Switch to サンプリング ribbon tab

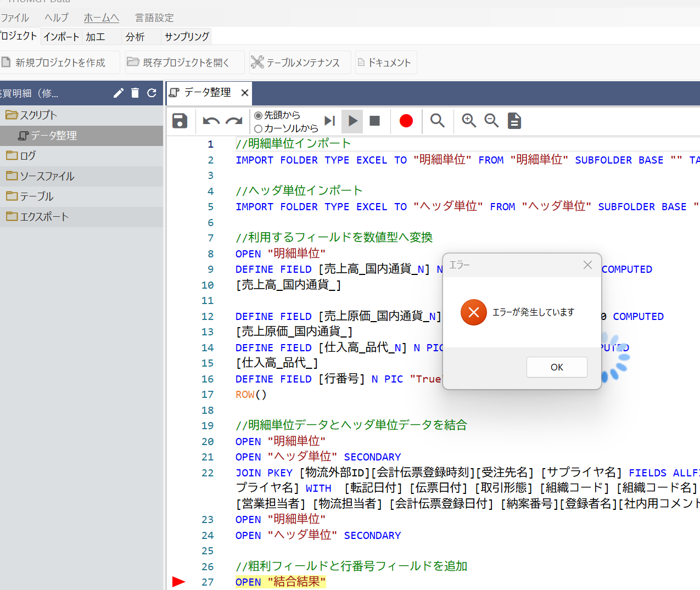point(187,37)
